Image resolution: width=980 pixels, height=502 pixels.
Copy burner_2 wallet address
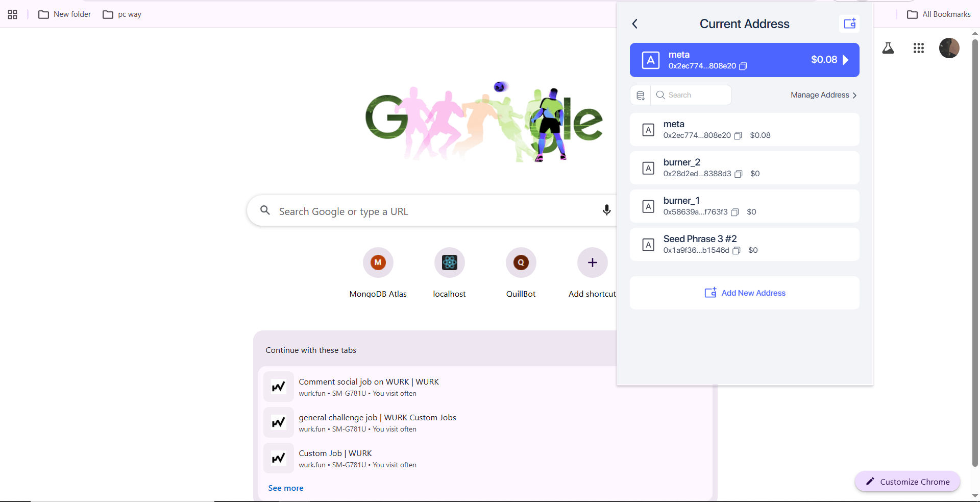pos(738,174)
